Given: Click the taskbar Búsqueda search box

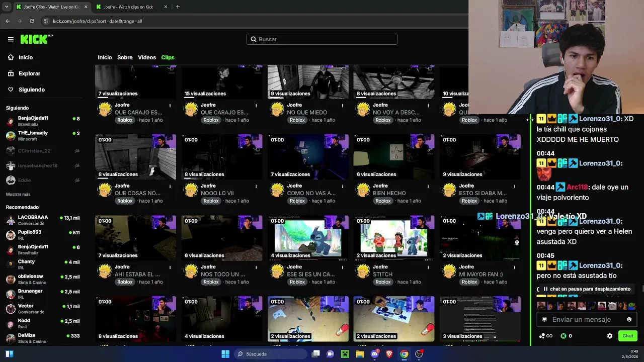Looking at the screenshot, I should tap(271, 354).
